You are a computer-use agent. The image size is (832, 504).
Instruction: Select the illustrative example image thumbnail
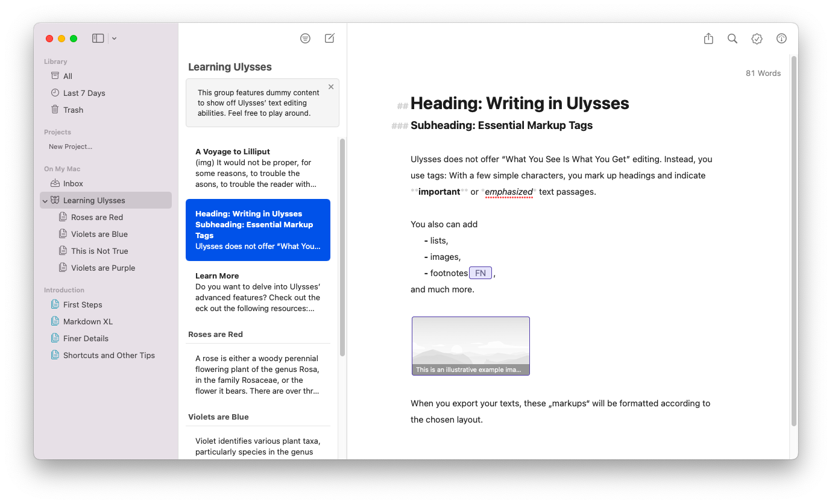point(471,346)
